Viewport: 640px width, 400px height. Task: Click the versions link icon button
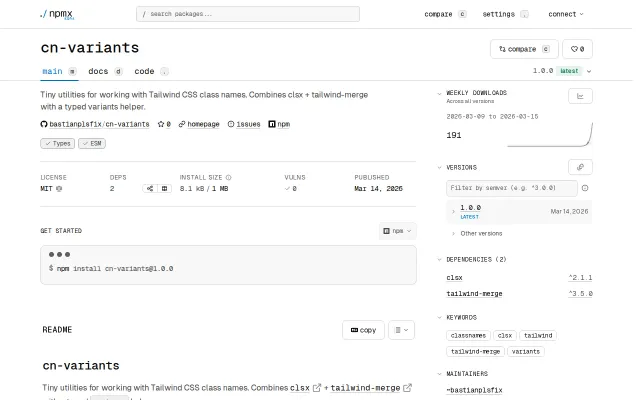[x=580, y=167]
